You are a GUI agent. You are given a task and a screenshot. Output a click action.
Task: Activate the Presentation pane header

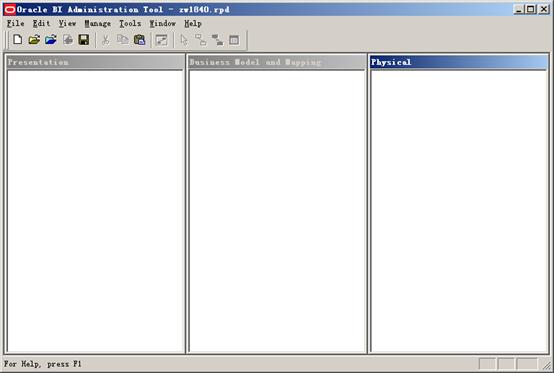pyautogui.click(x=95, y=62)
